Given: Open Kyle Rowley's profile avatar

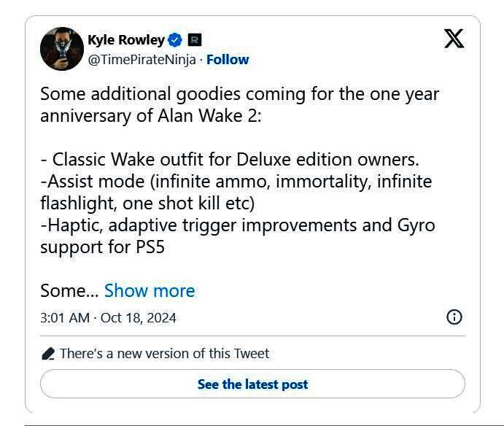Looking at the screenshot, I should 61,49.
